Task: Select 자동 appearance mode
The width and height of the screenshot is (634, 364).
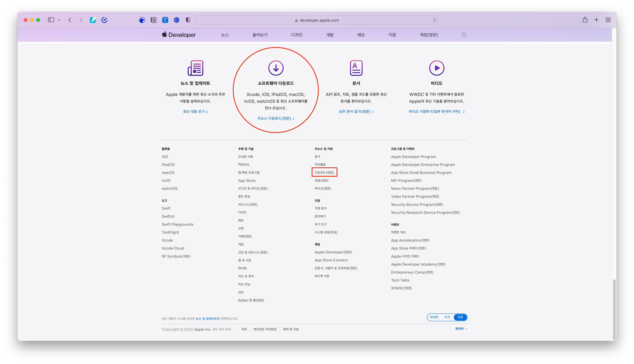Action: [460, 317]
